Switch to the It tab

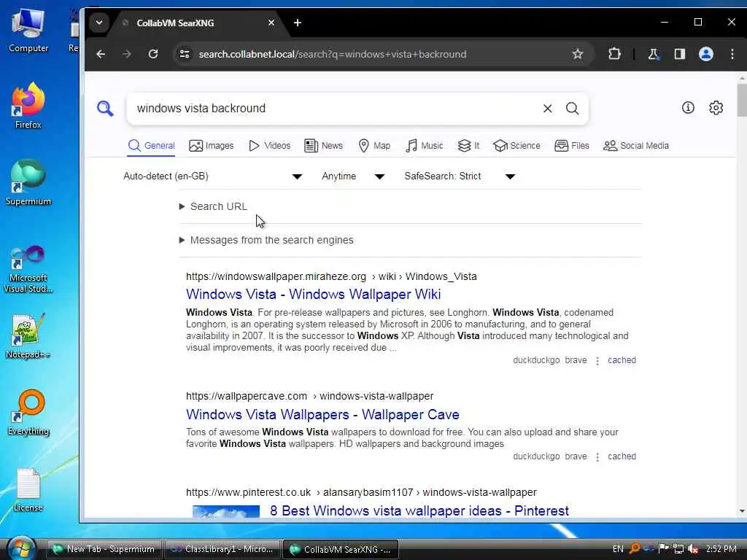click(x=468, y=146)
